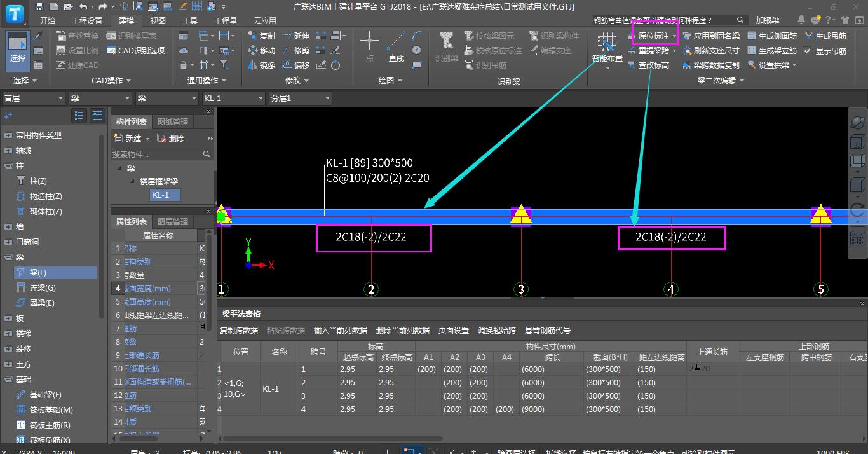Switch to 图纸管理 tab

[173, 122]
